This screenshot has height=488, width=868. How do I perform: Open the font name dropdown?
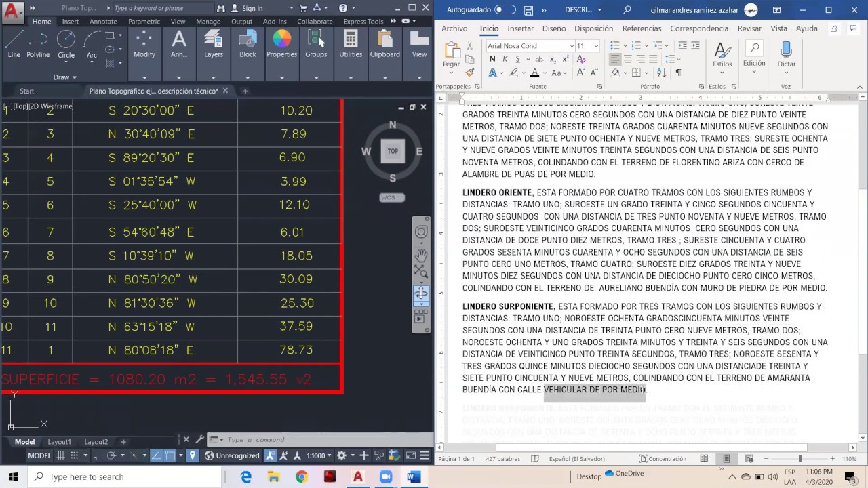point(572,45)
